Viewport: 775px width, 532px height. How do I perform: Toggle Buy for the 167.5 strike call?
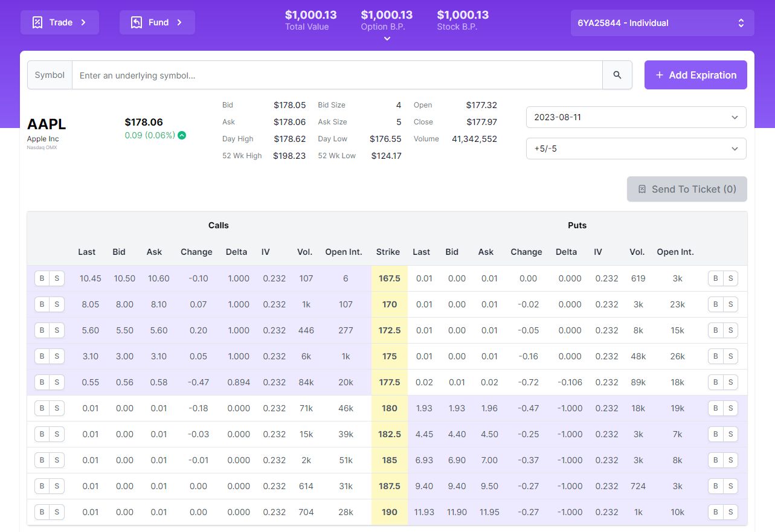[x=42, y=279]
